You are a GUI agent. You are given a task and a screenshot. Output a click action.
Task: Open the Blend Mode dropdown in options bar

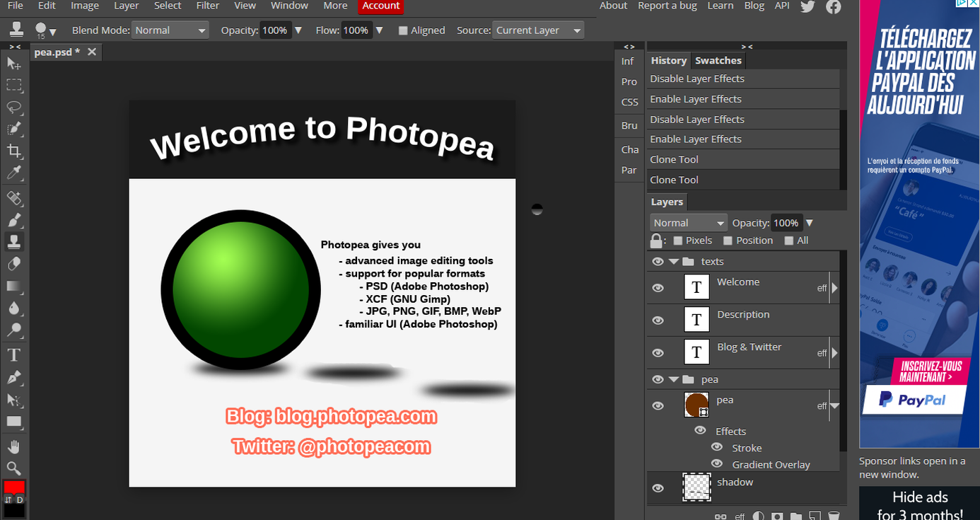pyautogui.click(x=170, y=30)
